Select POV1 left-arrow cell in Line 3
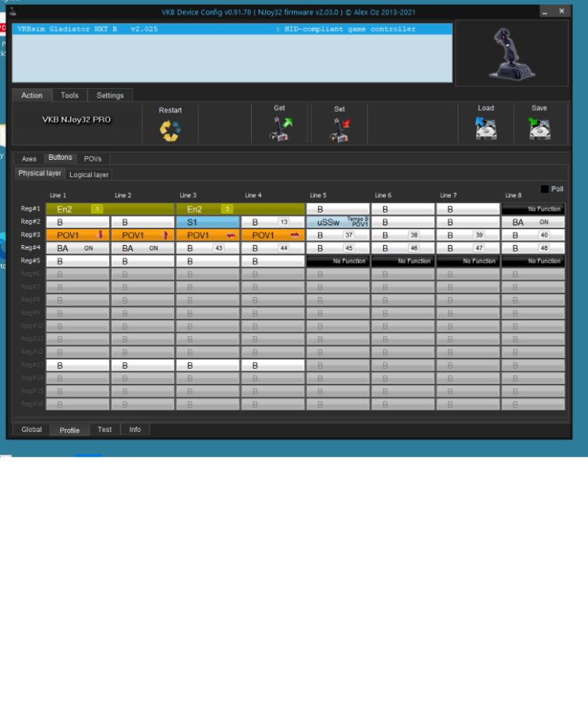This screenshot has width=588, height=702. click(207, 235)
